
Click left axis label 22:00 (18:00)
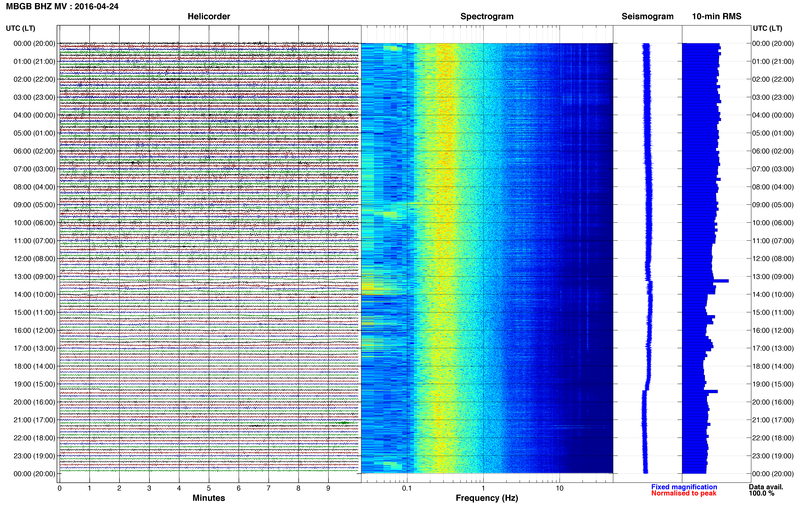34,438
